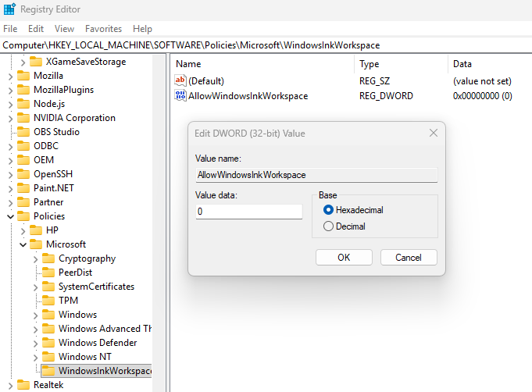Click the REG_DWORD type cell
Viewport: 532px width, 392px height.
pos(386,96)
